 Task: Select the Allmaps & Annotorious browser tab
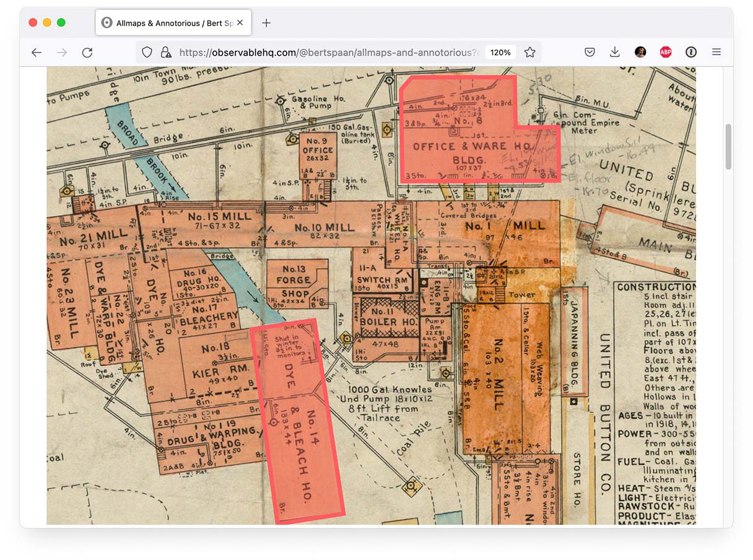(x=173, y=23)
